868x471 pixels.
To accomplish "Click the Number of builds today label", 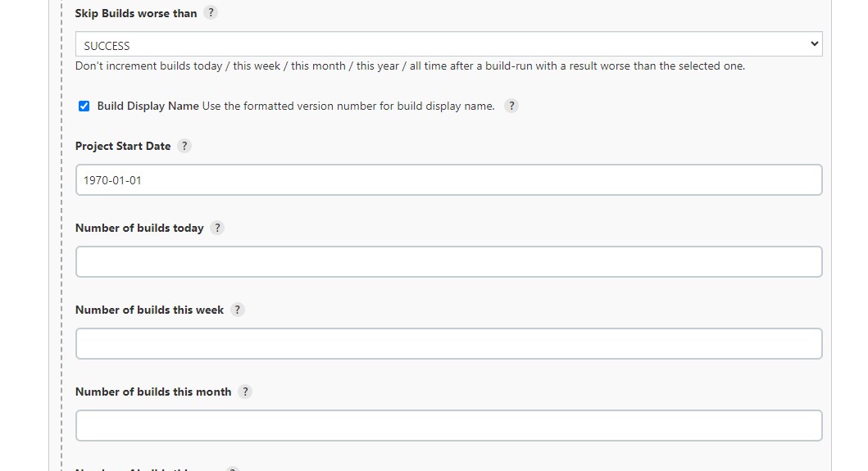I will [x=139, y=228].
